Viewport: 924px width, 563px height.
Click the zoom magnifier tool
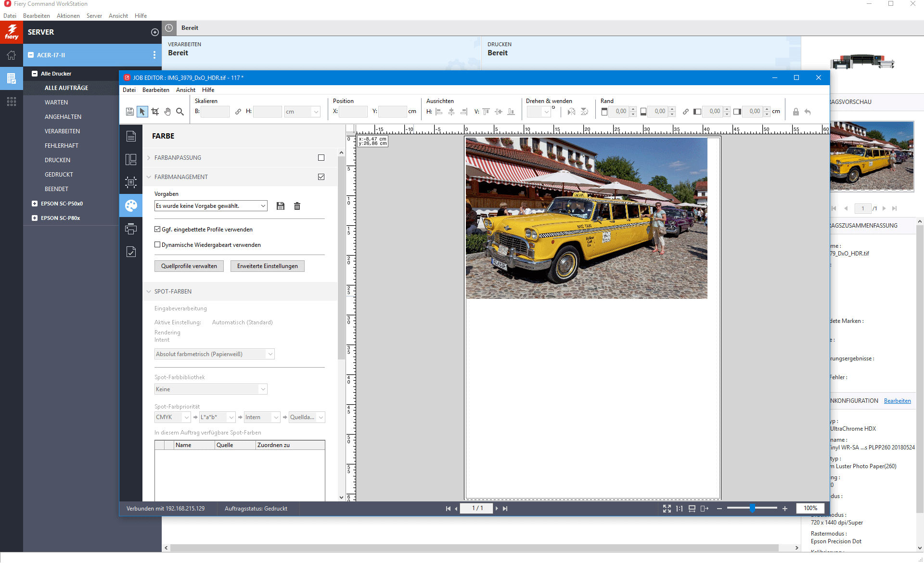point(180,112)
